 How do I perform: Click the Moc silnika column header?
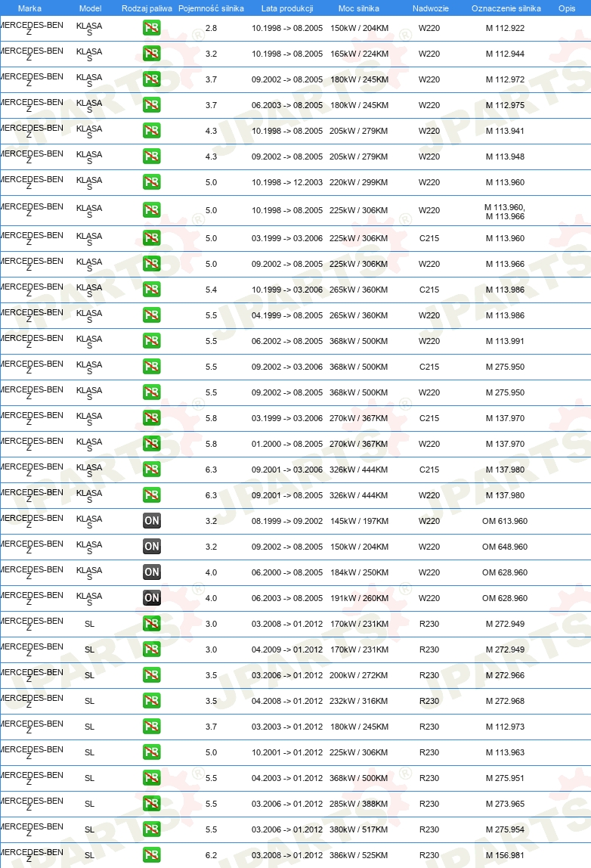click(x=358, y=8)
